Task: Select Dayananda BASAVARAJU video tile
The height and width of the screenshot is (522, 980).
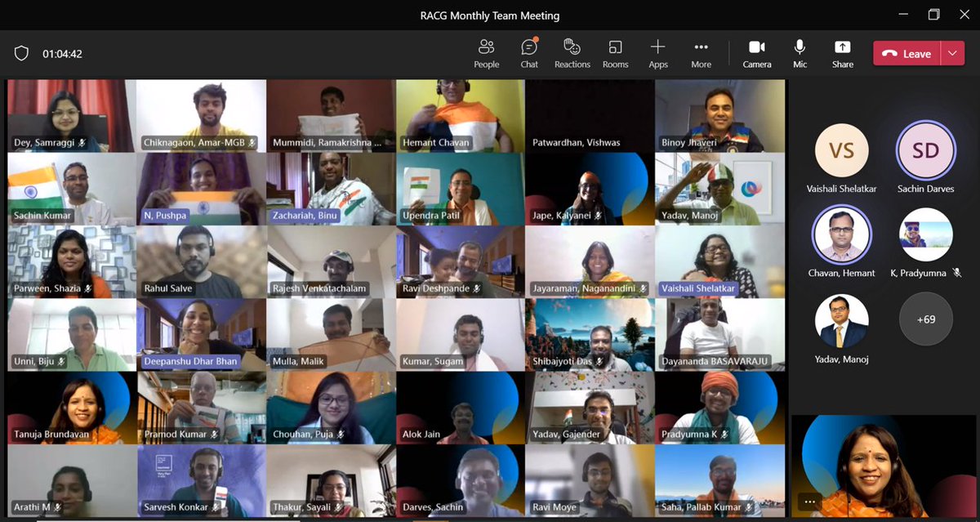Action: (719, 335)
